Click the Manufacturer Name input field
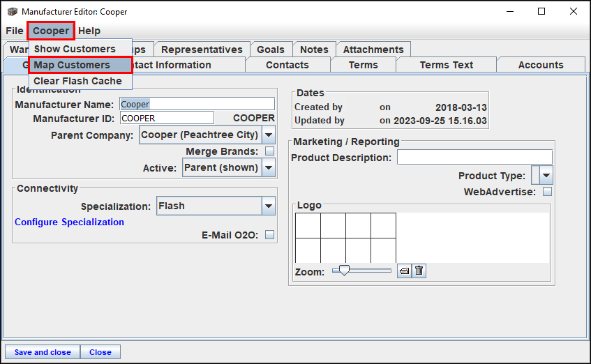 [197, 104]
